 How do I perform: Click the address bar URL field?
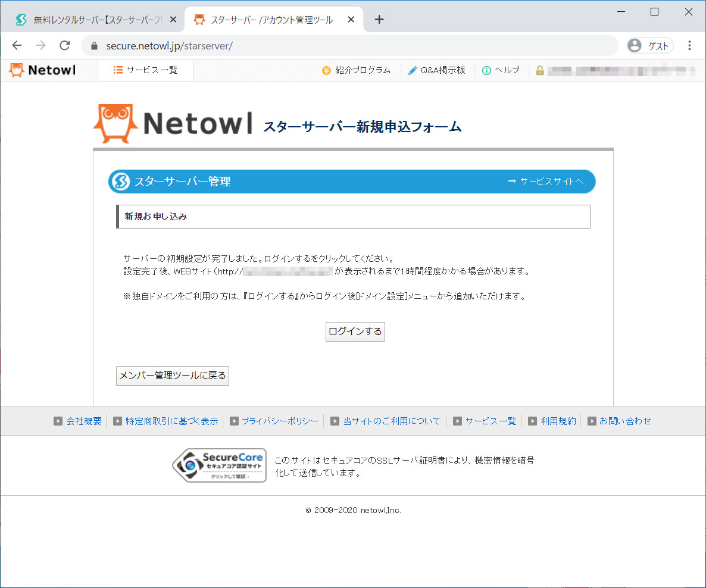[349, 45]
